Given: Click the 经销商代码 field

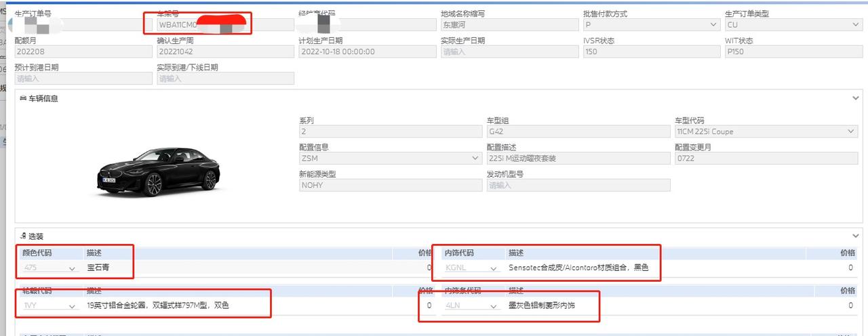Looking at the screenshot, I should (367, 24).
